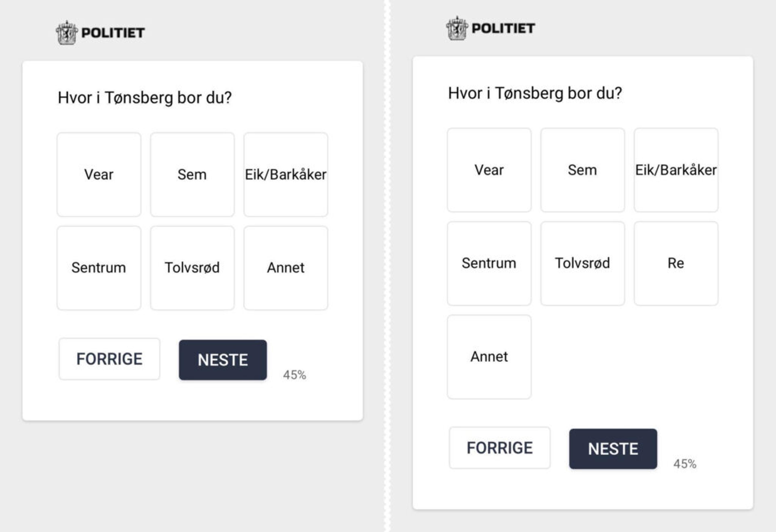The width and height of the screenshot is (776, 532).
Task: Click the Politiet crest logo in left panel
Action: click(x=66, y=33)
